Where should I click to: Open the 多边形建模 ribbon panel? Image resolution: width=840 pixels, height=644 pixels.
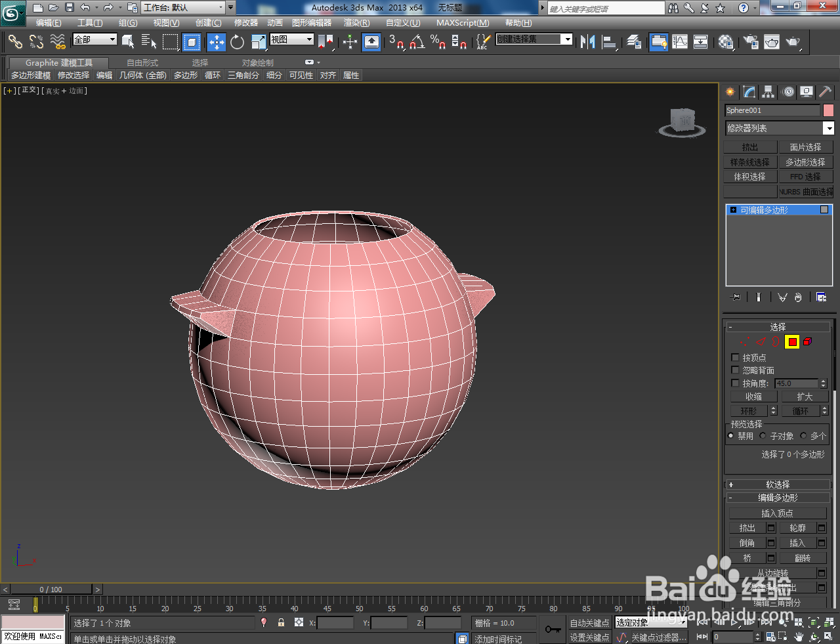(x=31, y=75)
